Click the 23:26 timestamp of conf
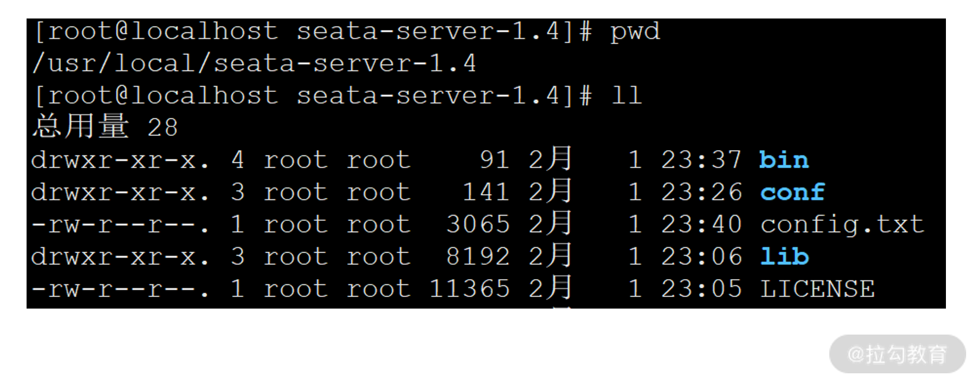 click(x=701, y=192)
